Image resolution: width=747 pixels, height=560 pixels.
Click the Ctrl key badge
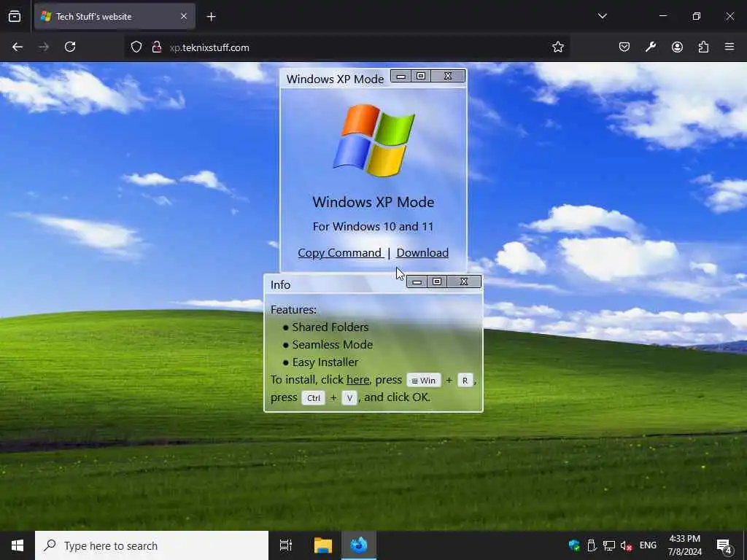click(314, 398)
